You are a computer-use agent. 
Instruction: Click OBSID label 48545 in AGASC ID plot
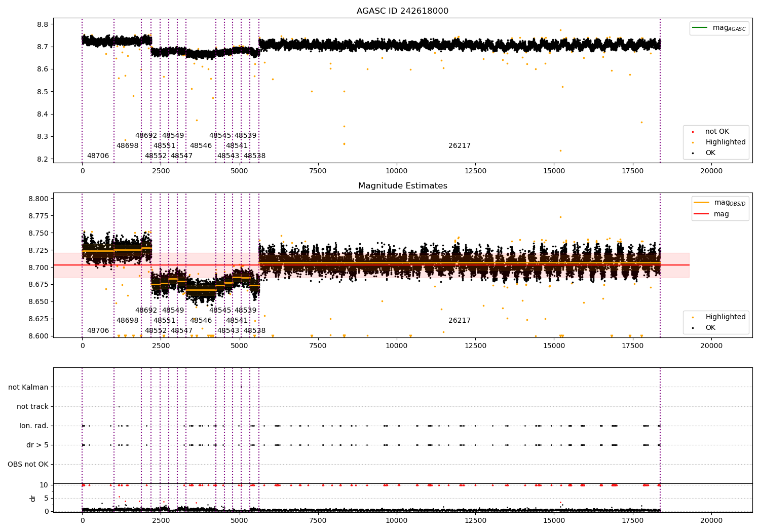pos(220,136)
